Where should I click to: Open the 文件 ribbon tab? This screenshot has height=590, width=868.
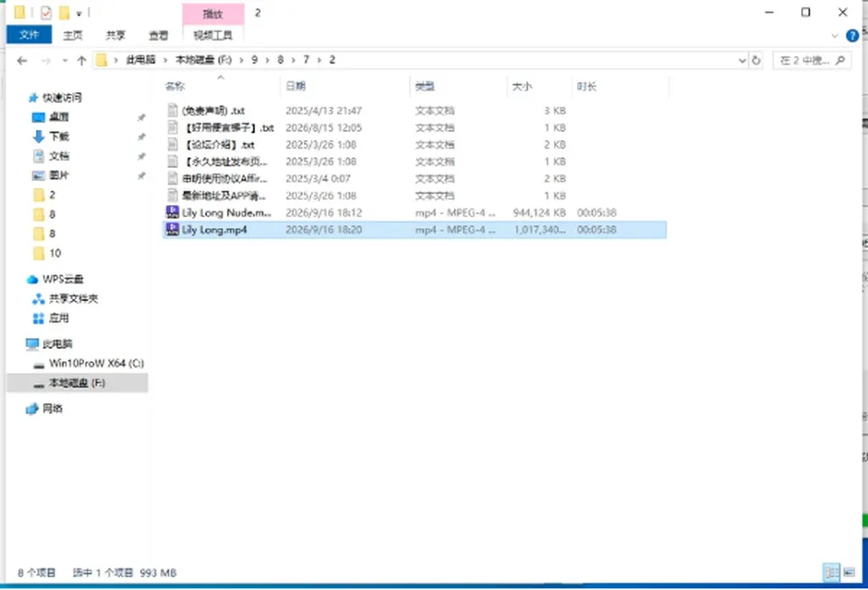coord(29,35)
